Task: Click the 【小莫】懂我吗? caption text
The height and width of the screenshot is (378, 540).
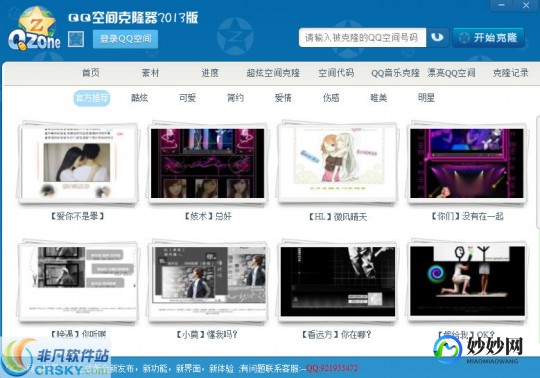Action: pos(207,334)
